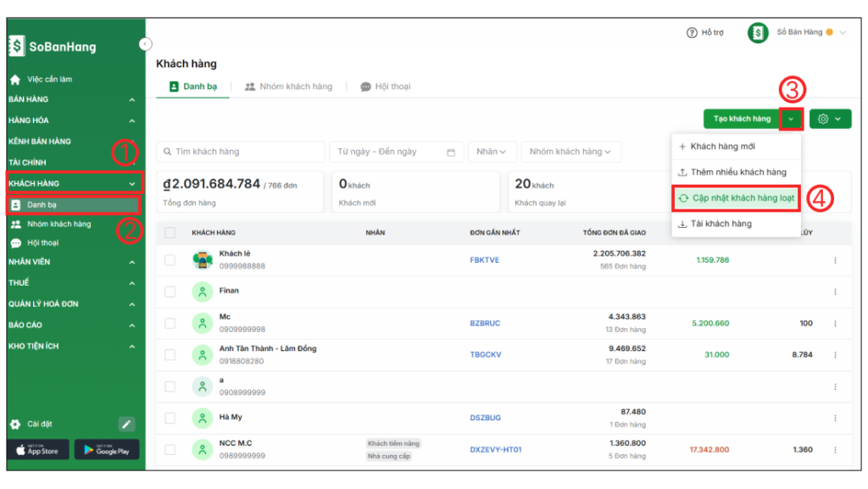The image size is (868, 489).
Task: Expand the arrow next to Tạo khách hàng
Action: click(791, 119)
